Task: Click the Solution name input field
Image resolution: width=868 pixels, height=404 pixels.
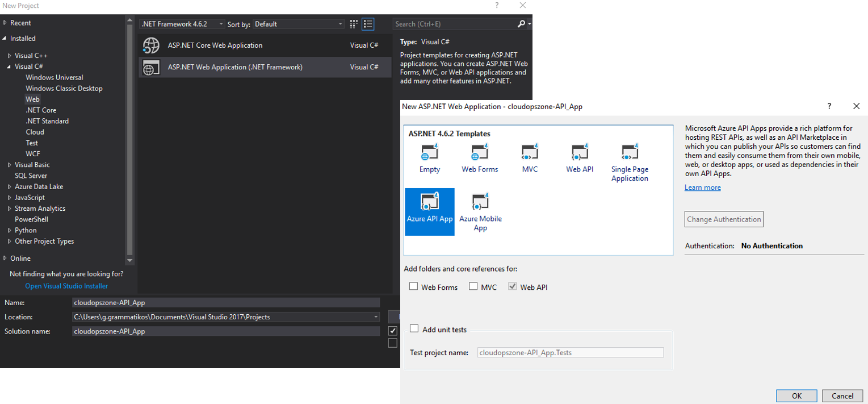Action: pos(226,331)
